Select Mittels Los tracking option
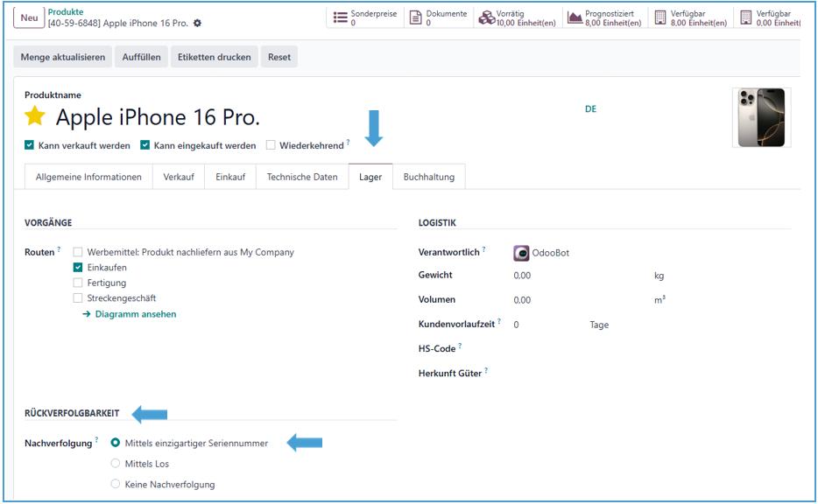 (x=116, y=464)
